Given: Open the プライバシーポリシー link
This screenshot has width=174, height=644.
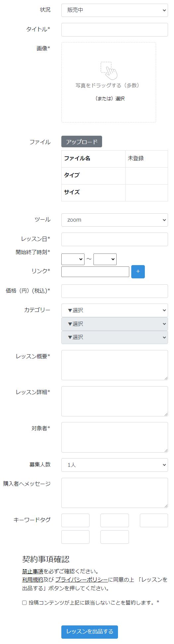Looking at the screenshot, I should pos(82,580).
